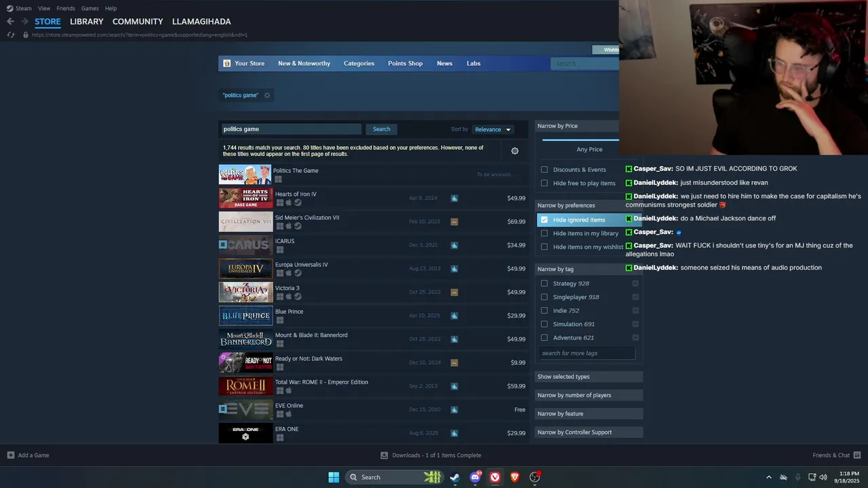Click the review icon for Hearts of Iron IV
This screenshot has height=488, width=868.
tap(454, 199)
